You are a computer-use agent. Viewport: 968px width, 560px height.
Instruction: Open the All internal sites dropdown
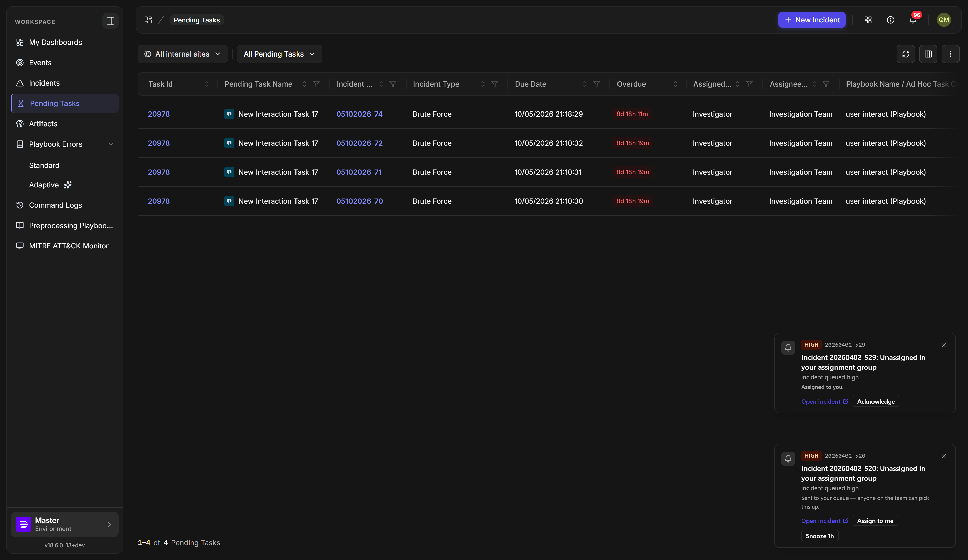click(183, 54)
